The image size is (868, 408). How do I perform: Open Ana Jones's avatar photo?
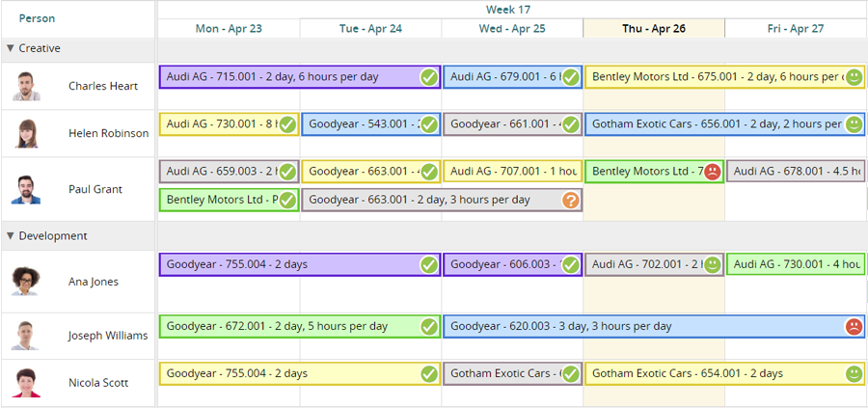click(26, 282)
